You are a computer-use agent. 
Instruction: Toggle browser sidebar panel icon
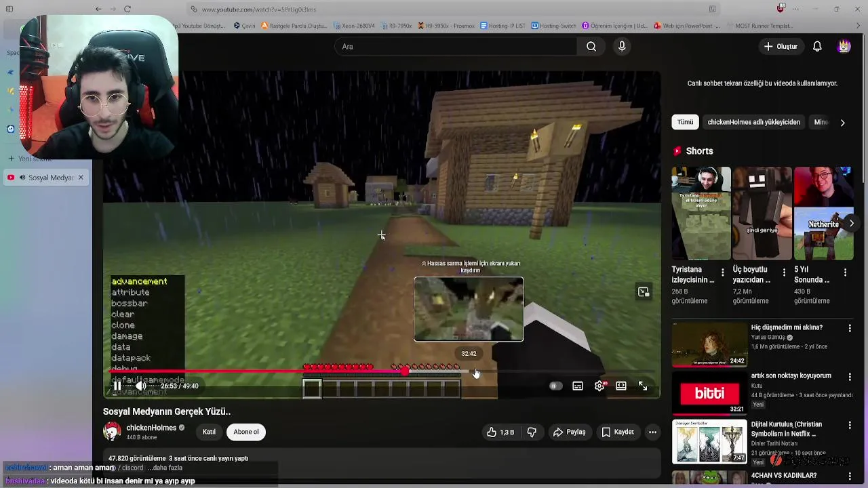9,9
